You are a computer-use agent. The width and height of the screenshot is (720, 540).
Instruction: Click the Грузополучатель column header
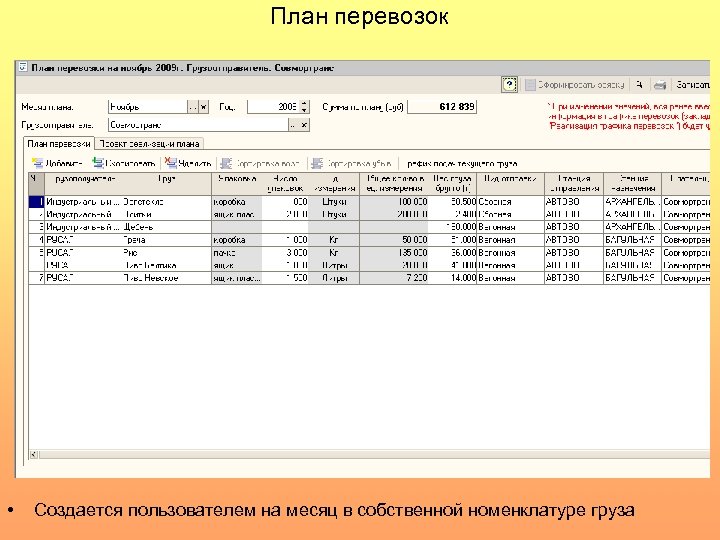pos(84,183)
